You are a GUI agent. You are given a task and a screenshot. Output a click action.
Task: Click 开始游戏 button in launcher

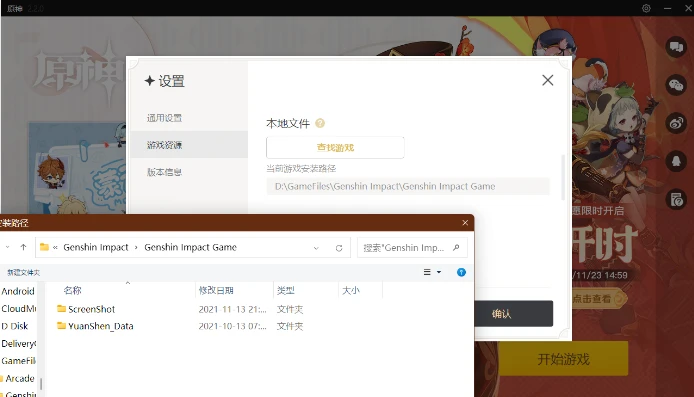(x=563, y=358)
